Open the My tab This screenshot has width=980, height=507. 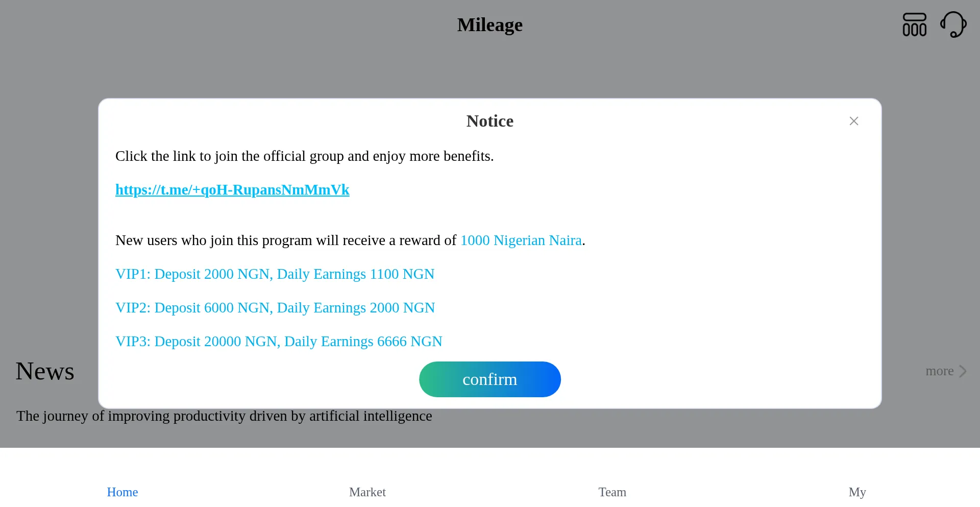pyautogui.click(x=857, y=492)
